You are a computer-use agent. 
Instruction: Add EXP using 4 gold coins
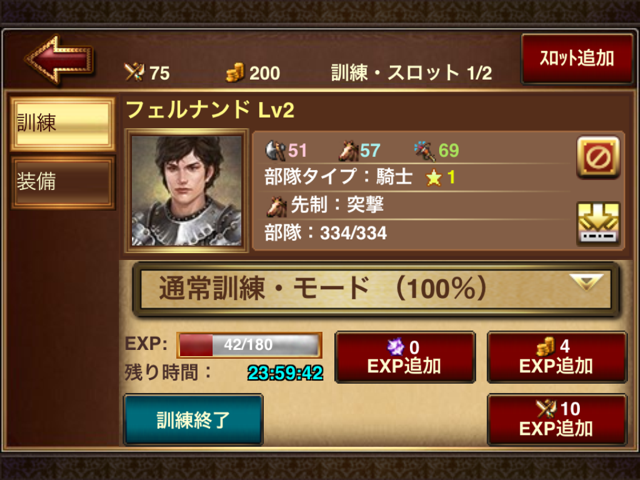[x=557, y=357]
